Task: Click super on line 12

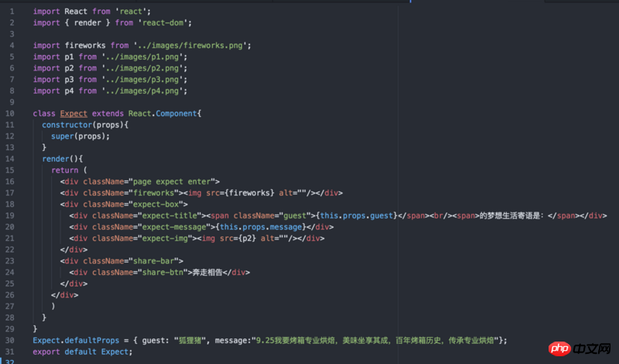Action: [63, 137]
